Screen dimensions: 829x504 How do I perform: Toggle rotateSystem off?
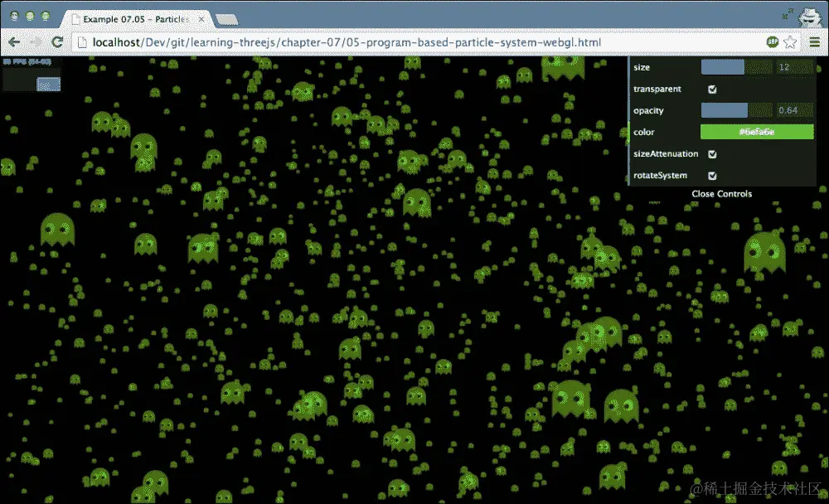pos(713,175)
